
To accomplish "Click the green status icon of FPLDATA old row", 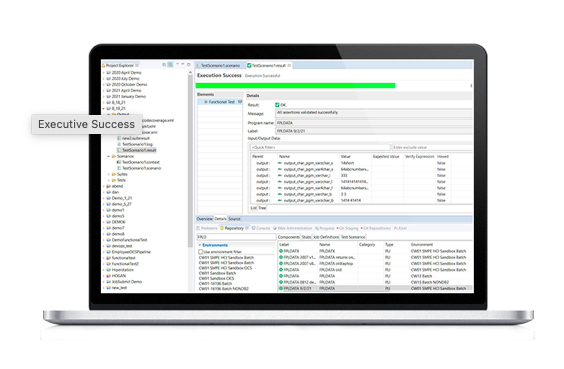I will [281, 270].
